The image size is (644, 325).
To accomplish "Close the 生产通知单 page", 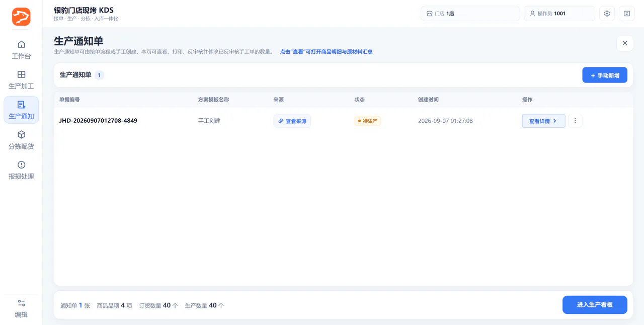I will click(625, 43).
